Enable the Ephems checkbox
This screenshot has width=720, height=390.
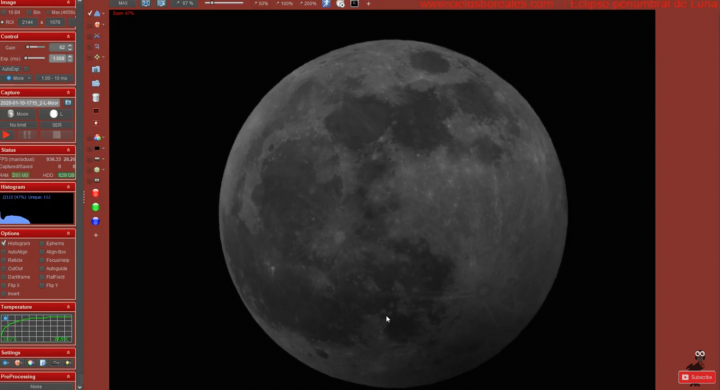coord(42,243)
